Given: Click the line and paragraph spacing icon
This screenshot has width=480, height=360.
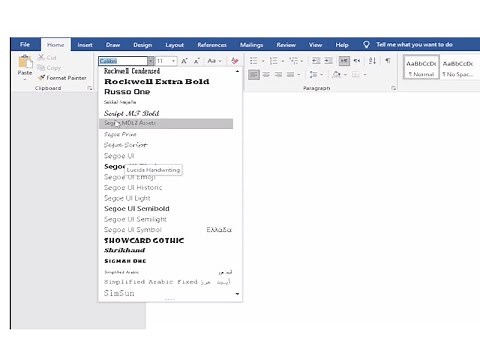Looking at the screenshot, I should 313,75.
